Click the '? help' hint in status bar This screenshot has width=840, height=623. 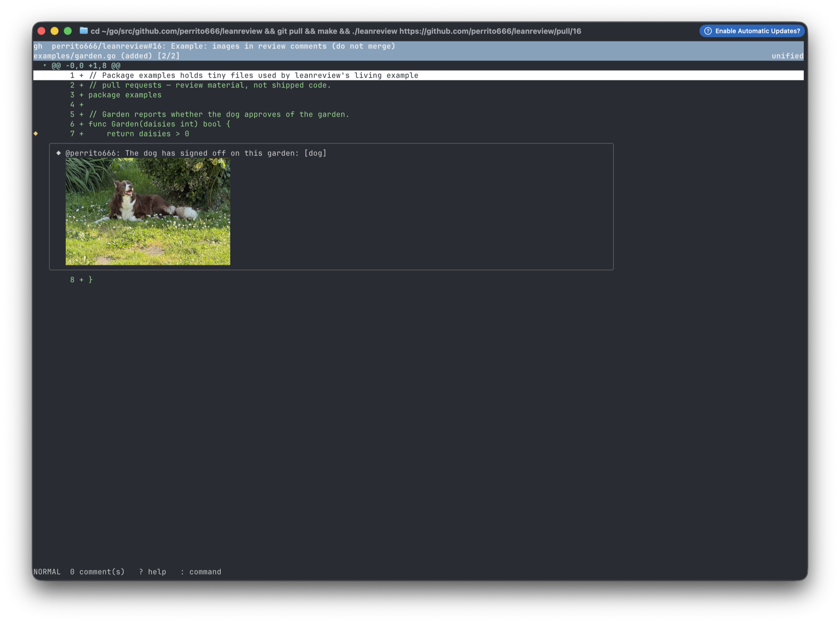pos(153,572)
